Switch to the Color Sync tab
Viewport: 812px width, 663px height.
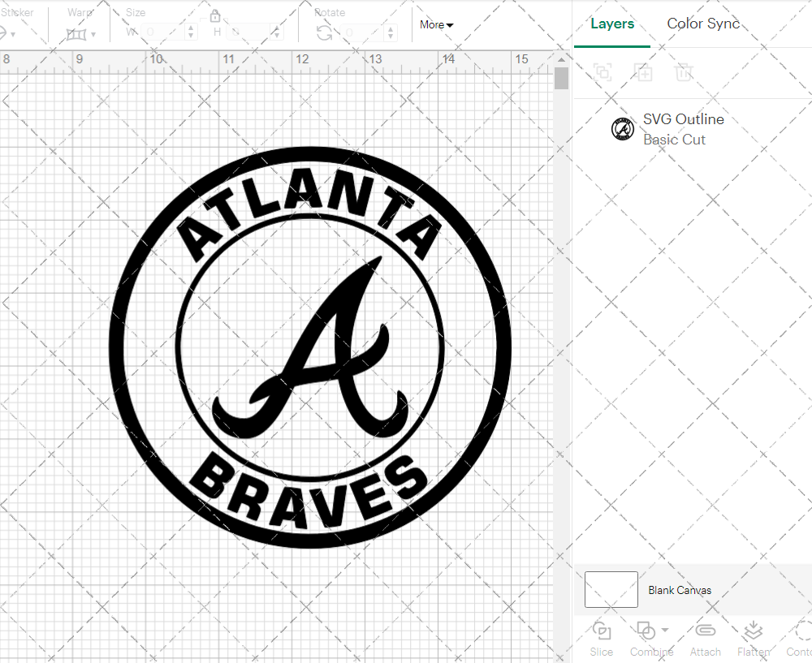(703, 24)
